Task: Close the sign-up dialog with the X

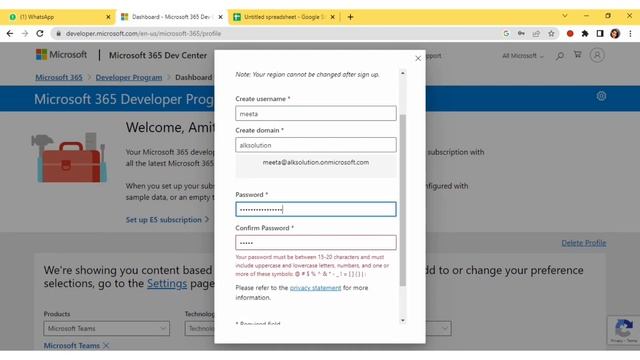Action: pyautogui.click(x=418, y=58)
